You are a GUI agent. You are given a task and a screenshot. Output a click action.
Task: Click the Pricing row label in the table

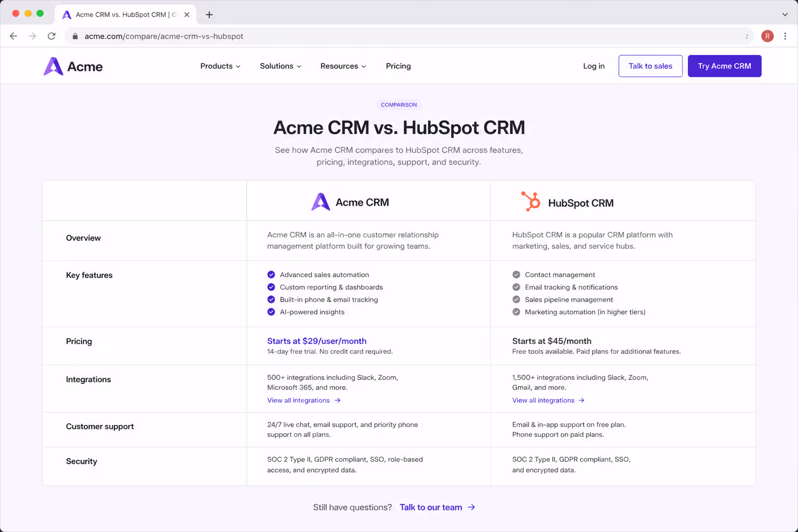click(x=79, y=341)
